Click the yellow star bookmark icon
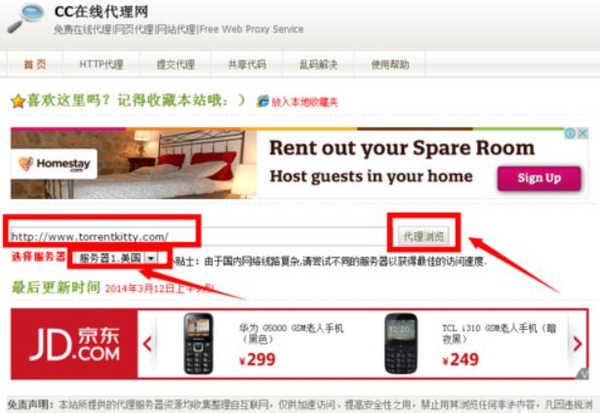600x413 pixels. click(18, 102)
